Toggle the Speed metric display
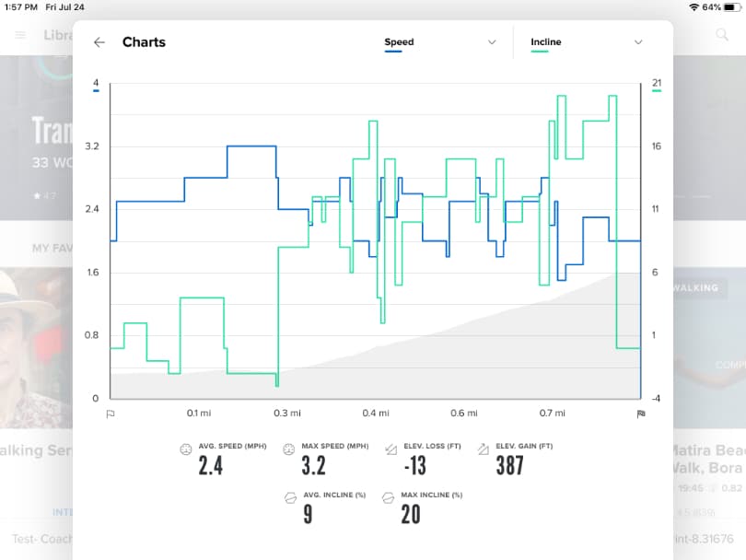The width and height of the screenshot is (746, 560). (399, 41)
